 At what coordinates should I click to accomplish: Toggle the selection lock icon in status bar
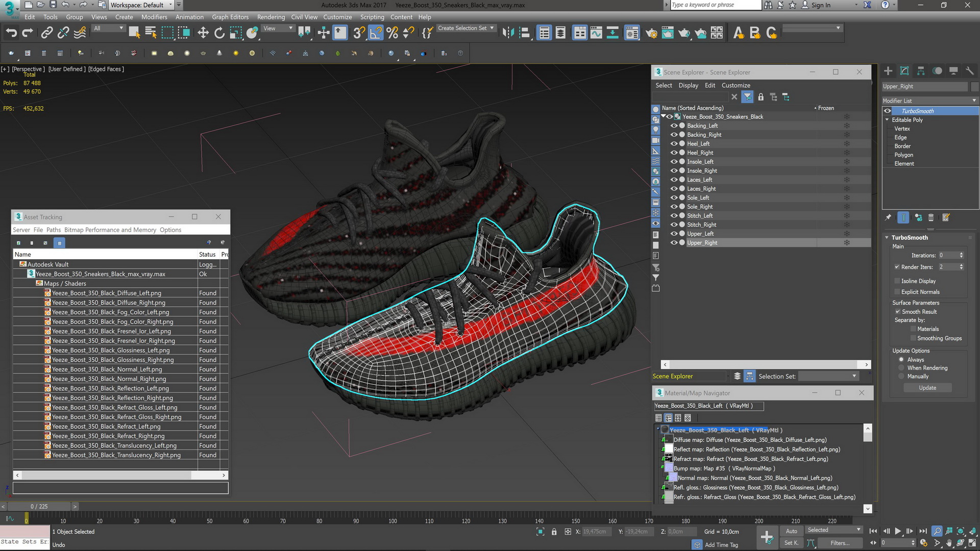554,532
